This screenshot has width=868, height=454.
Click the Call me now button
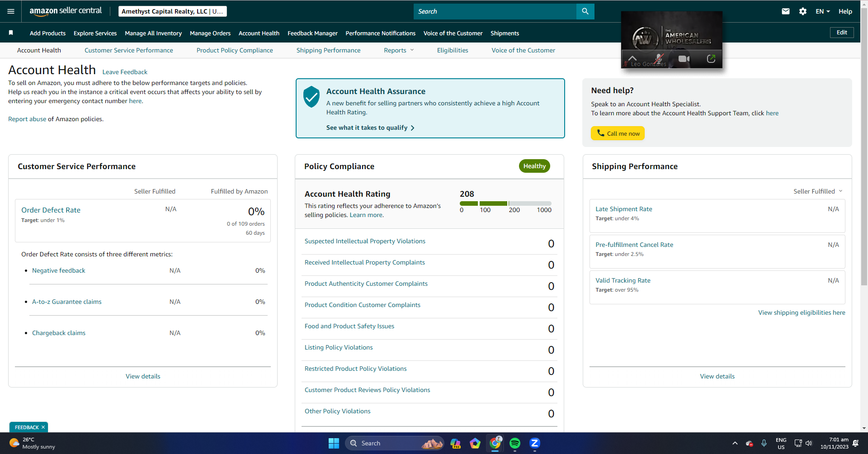pos(618,133)
